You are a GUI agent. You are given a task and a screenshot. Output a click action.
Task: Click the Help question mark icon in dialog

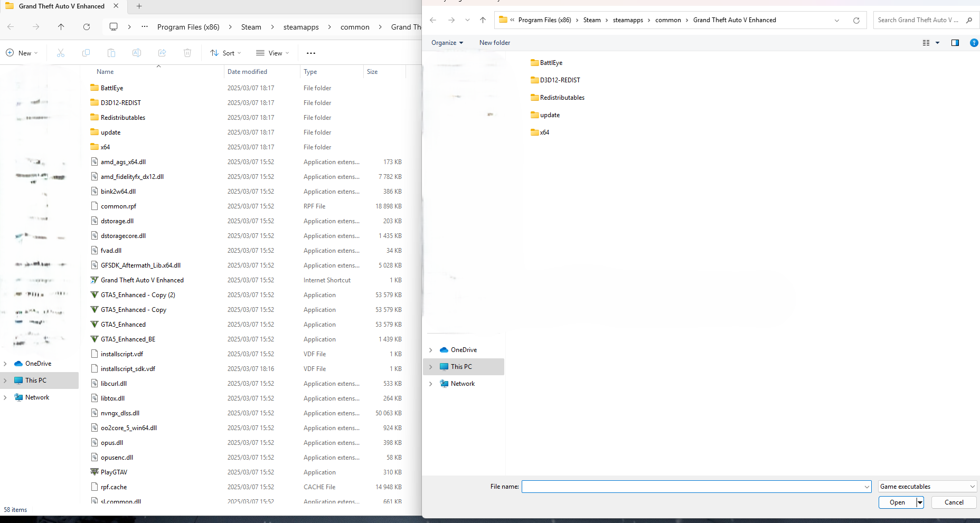pos(974,43)
